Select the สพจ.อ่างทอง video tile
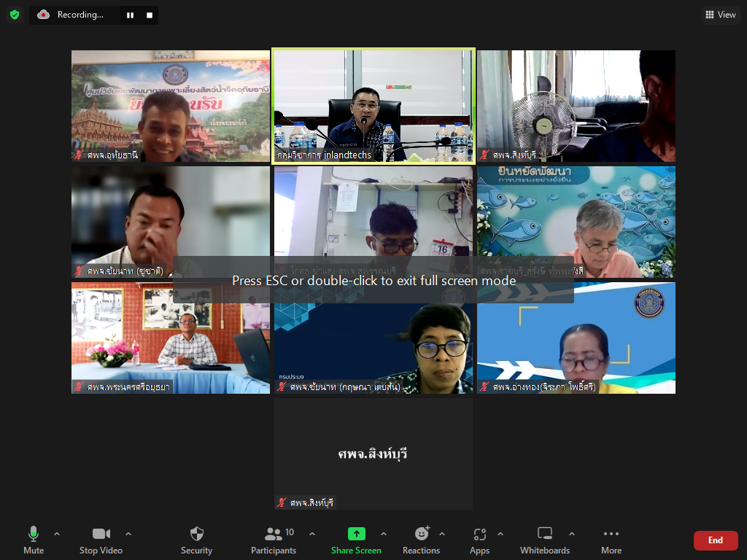The height and width of the screenshot is (560, 747). click(576, 338)
